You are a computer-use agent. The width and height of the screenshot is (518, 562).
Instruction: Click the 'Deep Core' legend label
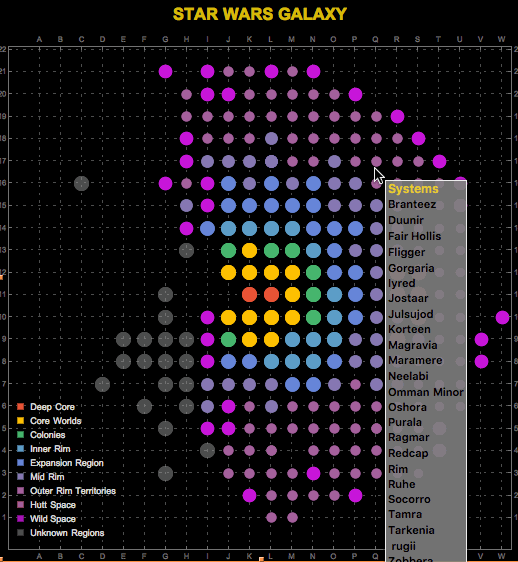[52, 407]
